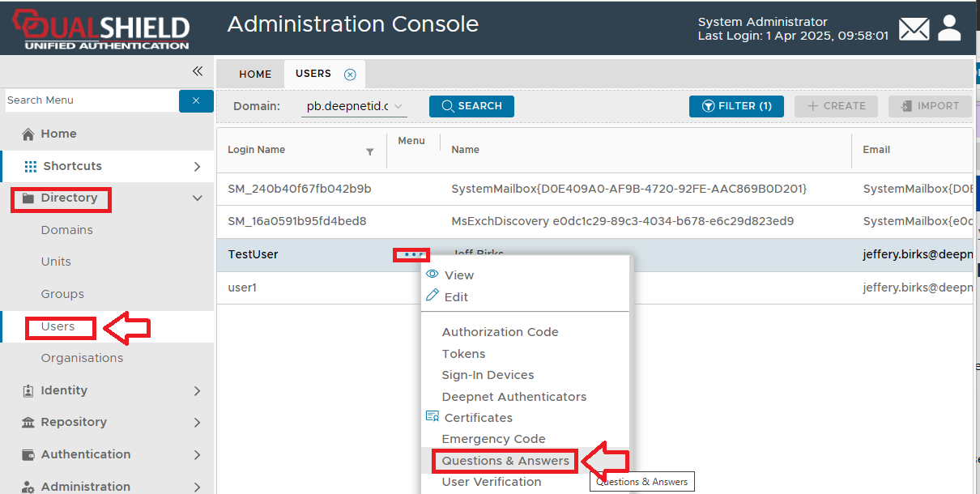Click the SEARCH button

[x=471, y=106]
